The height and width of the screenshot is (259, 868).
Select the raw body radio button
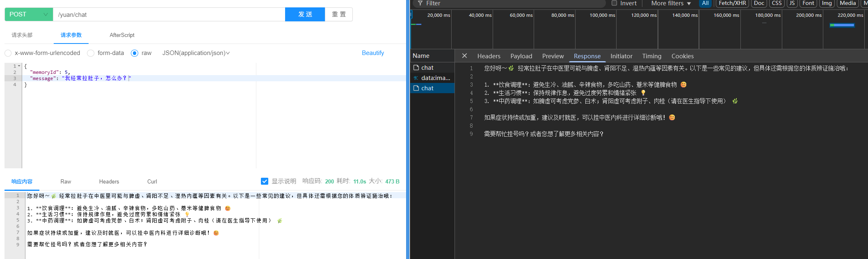[135, 53]
